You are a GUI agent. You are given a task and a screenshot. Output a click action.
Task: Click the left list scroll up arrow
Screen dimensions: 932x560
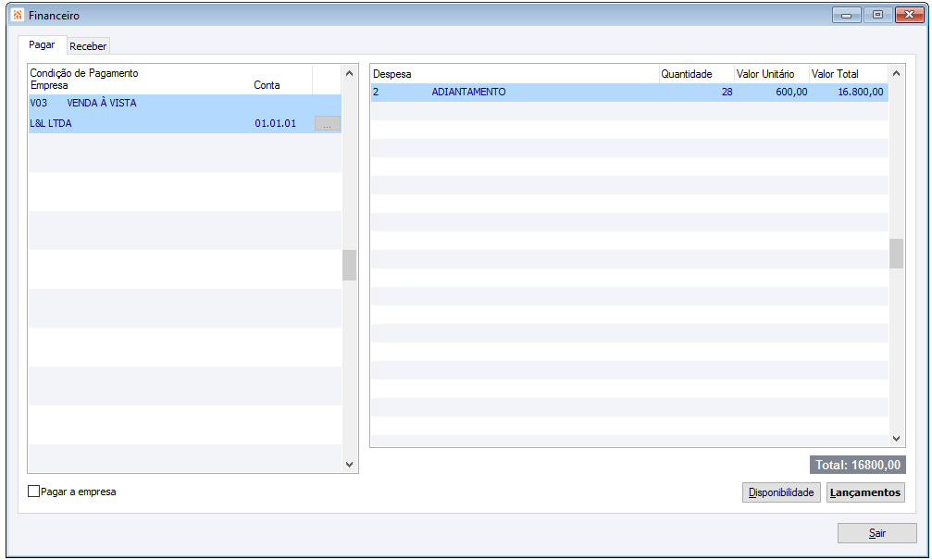(x=350, y=73)
